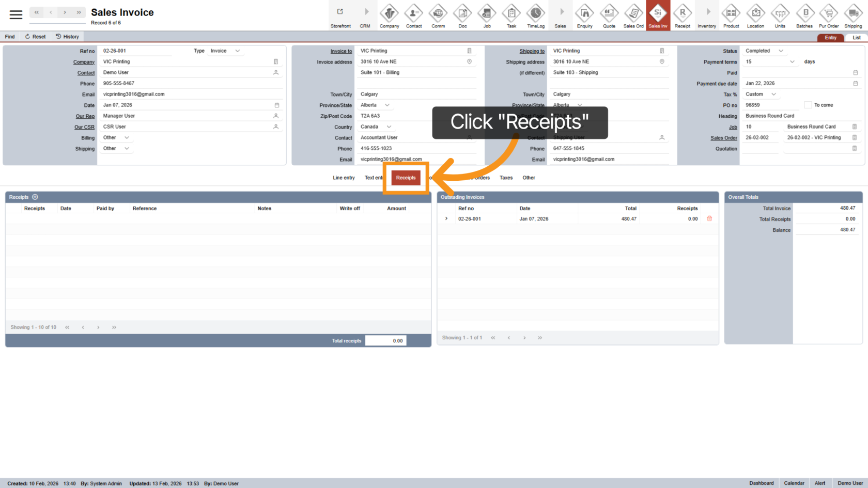Toggle the "To come" checkbox

(x=808, y=105)
